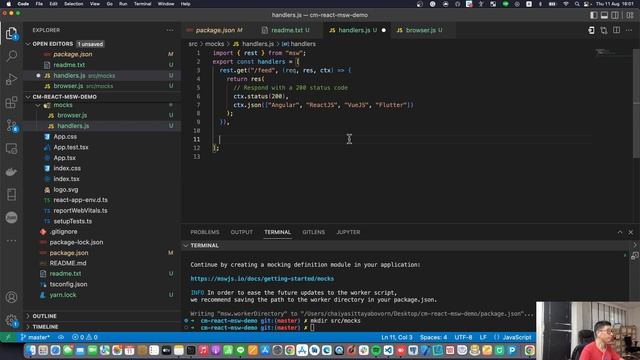Open App.test.tsx in file tree
Screen dimensions: 640x360
pyautogui.click(x=71, y=147)
